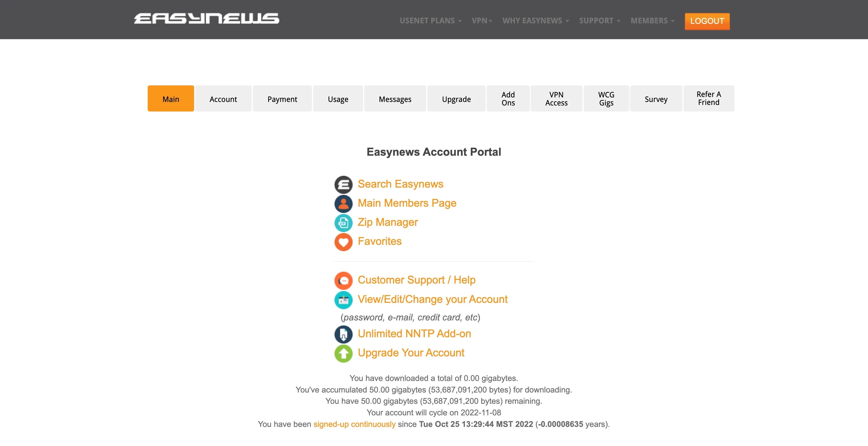Select the Unlimited NNTP Add-on download icon
This screenshot has width=868, height=446.
pyautogui.click(x=343, y=334)
